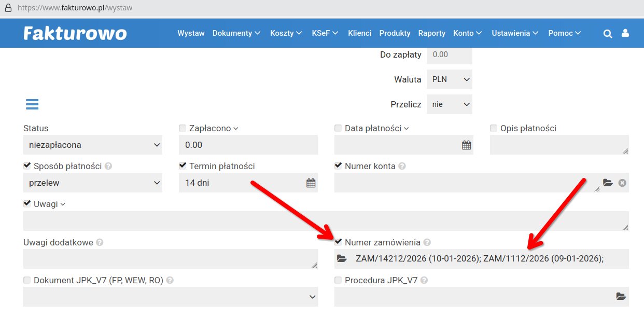Open calendar icon in Data płatności field
644x317 pixels.
[466, 145]
